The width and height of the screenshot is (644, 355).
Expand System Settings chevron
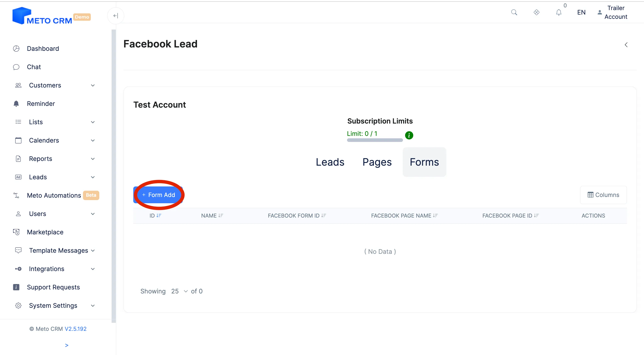(x=93, y=306)
